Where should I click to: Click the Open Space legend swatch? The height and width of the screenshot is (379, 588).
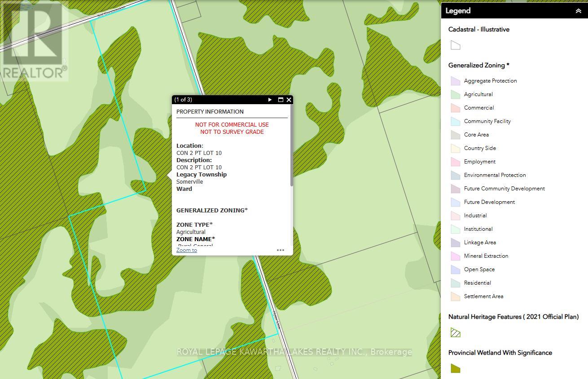point(456,269)
